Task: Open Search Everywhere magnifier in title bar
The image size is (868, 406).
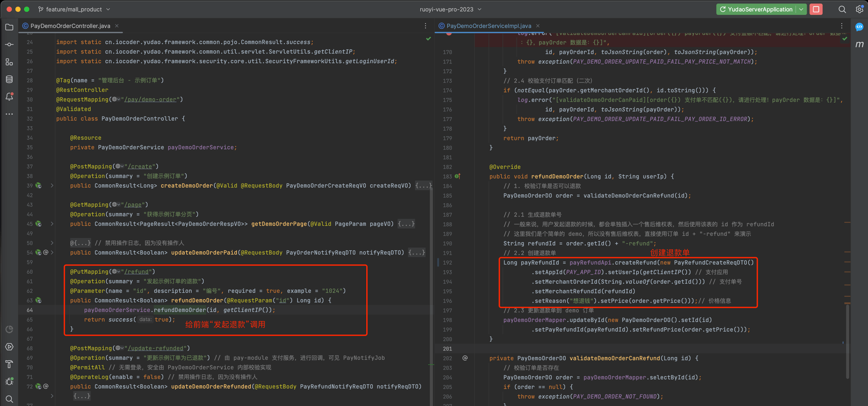Action: coord(842,9)
